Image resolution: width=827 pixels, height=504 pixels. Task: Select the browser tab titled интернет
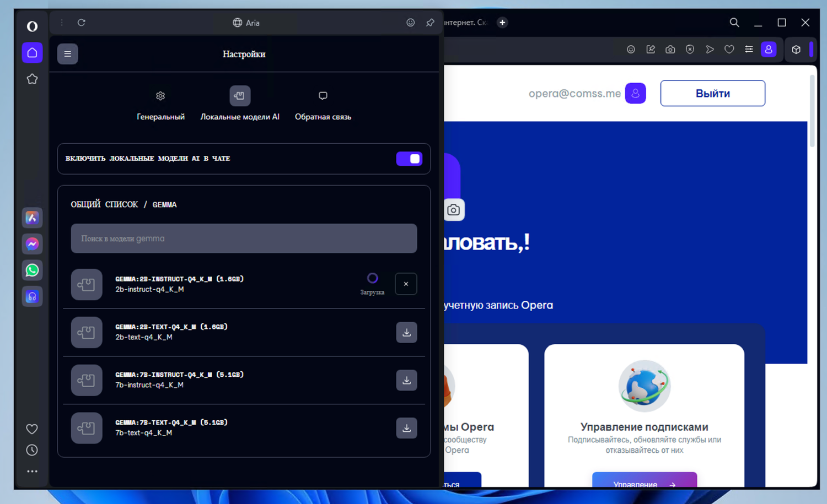(466, 23)
